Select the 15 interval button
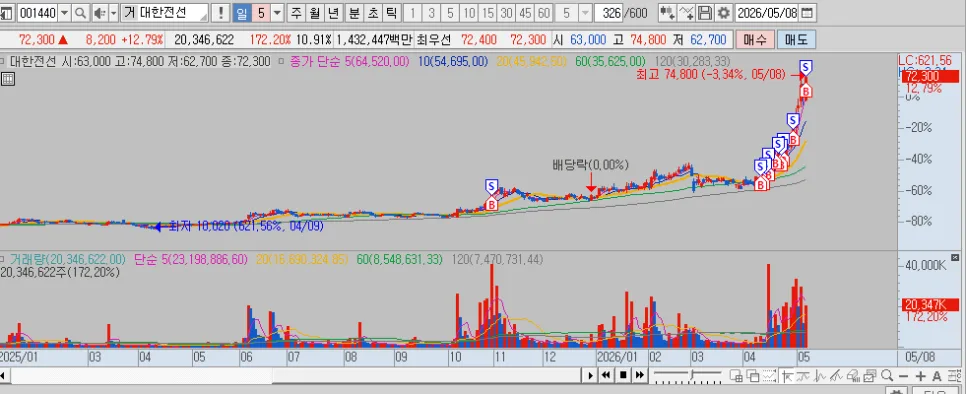Screen dimensions: 966x394 pos(488,12)
